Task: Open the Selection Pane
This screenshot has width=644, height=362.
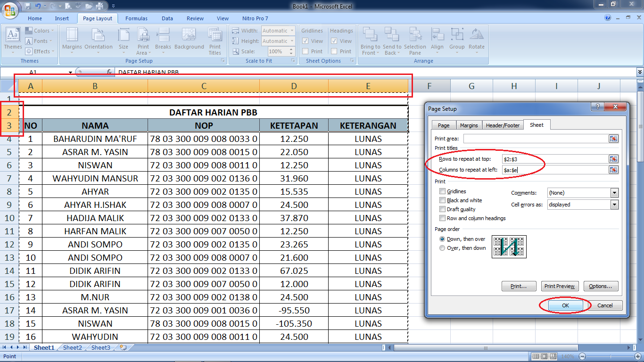Action: 415,41
